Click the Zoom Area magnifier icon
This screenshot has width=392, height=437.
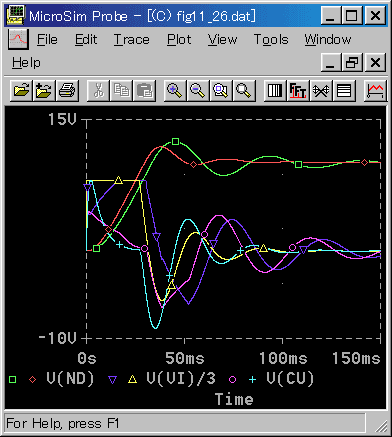(221, 90)
